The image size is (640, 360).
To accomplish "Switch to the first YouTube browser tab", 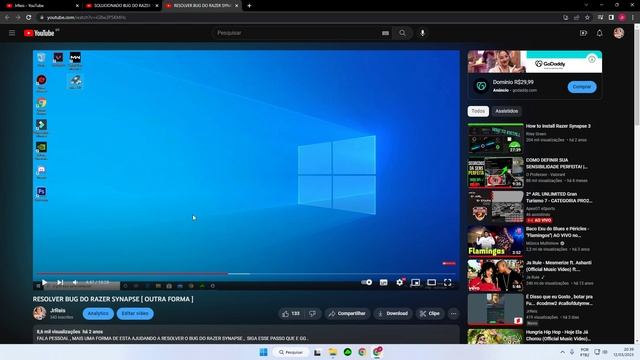I will (41, 6).
